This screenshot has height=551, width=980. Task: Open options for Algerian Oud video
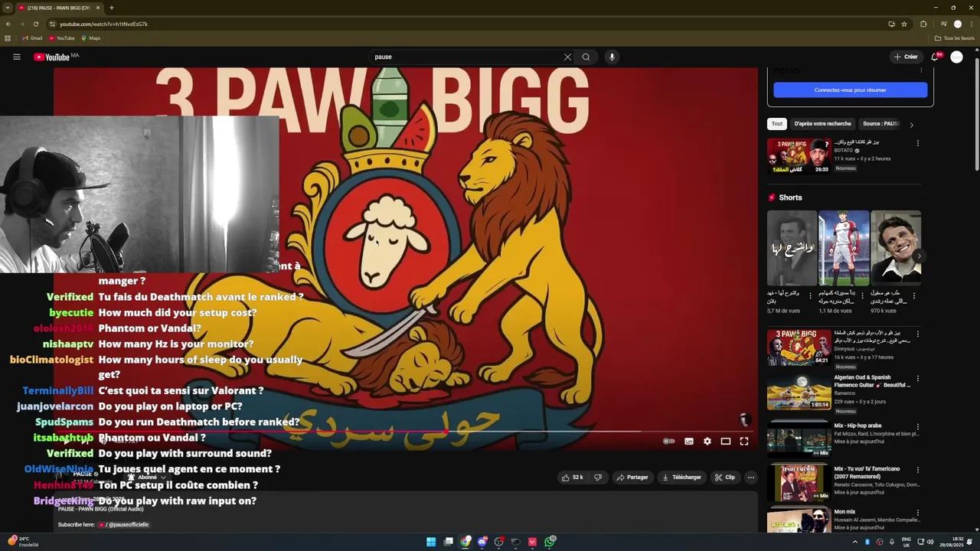917,378
